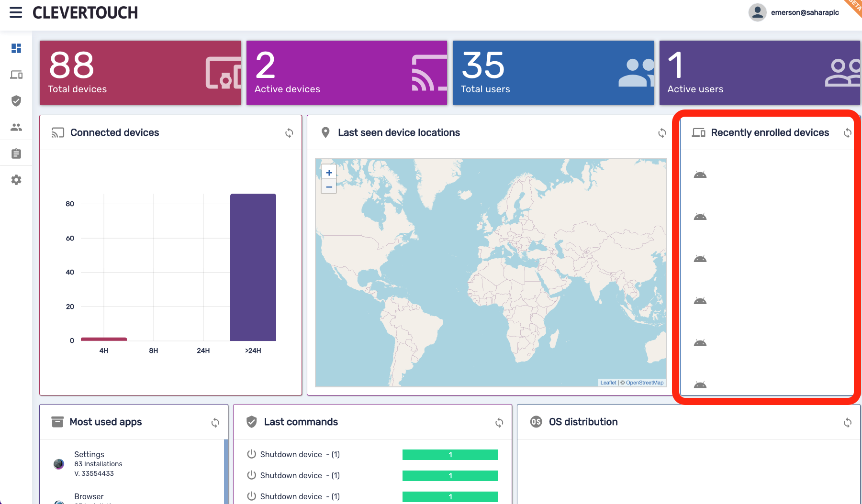This screenshot has width=862, height=504.
Task: Open the 35 Total users card
Action: (x=553, y=73)
